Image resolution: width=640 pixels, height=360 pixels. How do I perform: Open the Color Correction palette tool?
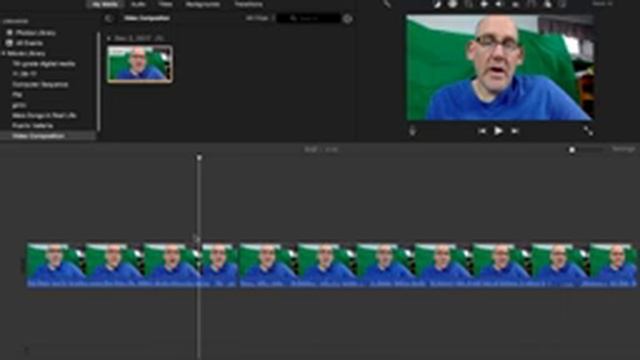coord(453,4)
